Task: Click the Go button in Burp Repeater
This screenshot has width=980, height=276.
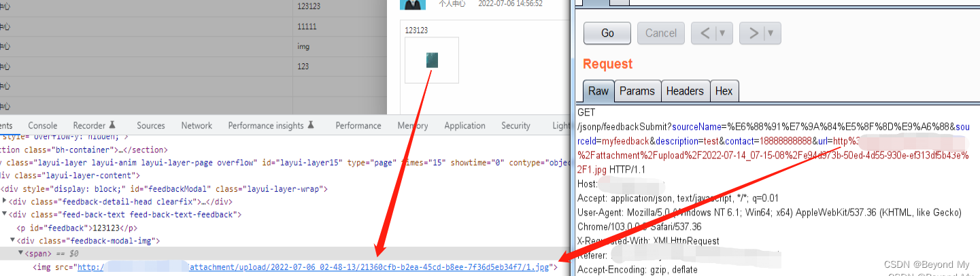Action: click(607, 33)
